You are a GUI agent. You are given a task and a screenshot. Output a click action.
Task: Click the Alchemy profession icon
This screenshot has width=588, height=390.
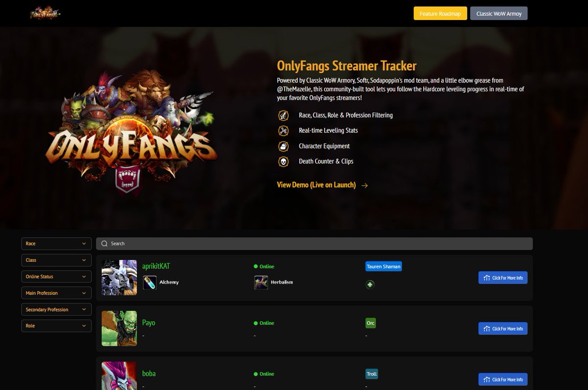click(149, 282)
